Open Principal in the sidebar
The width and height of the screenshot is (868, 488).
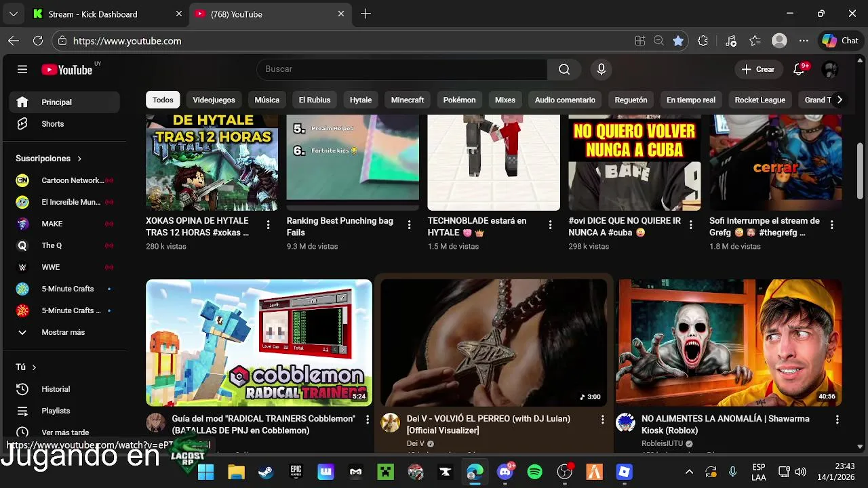pos(64,102)
